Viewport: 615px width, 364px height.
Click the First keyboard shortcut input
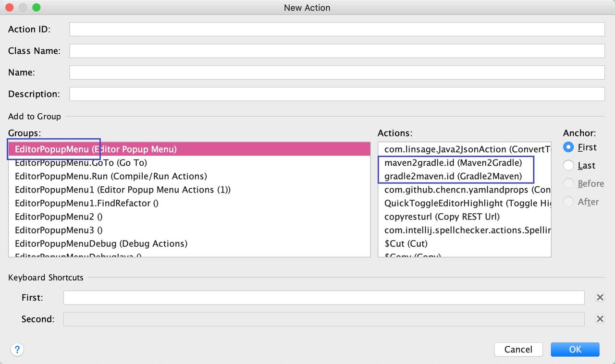click(x=323, y=298)
